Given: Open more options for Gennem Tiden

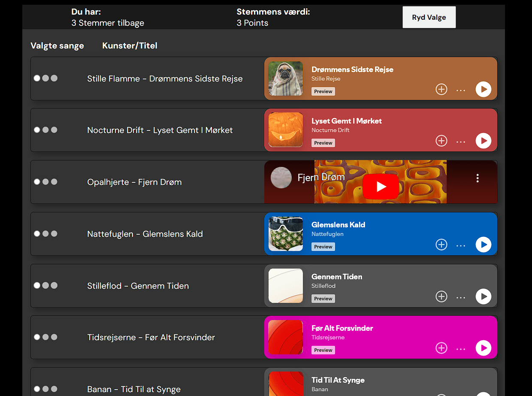Looking at the screenshot, I should pos(461,297).
